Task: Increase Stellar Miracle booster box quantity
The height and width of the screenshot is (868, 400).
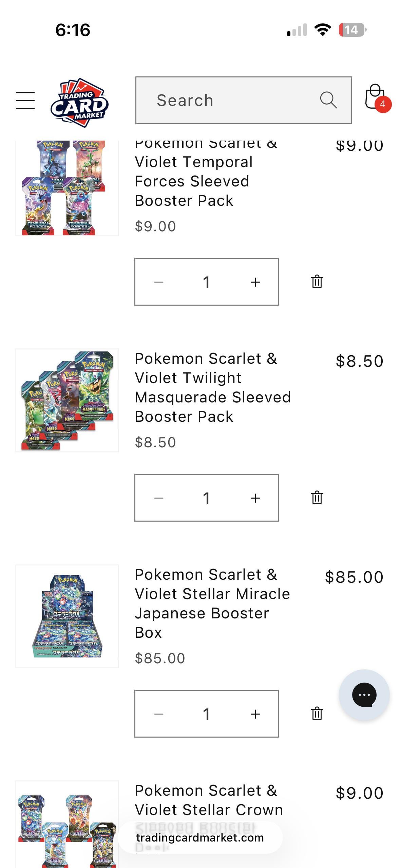Action: pyautogui.click(x=255, y=714)
